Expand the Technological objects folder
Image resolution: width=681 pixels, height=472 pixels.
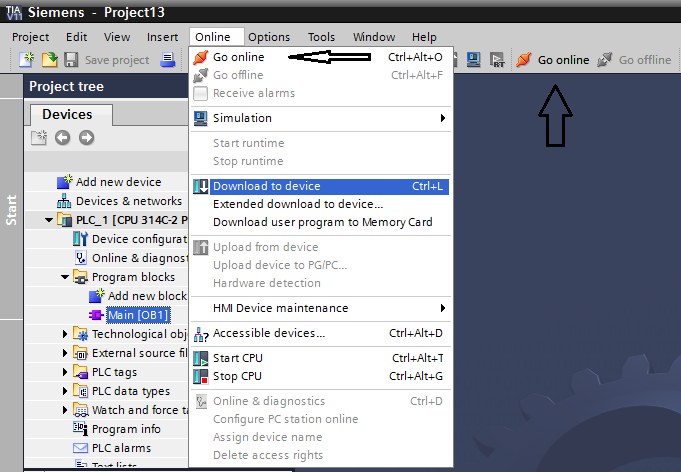point(65,334)
